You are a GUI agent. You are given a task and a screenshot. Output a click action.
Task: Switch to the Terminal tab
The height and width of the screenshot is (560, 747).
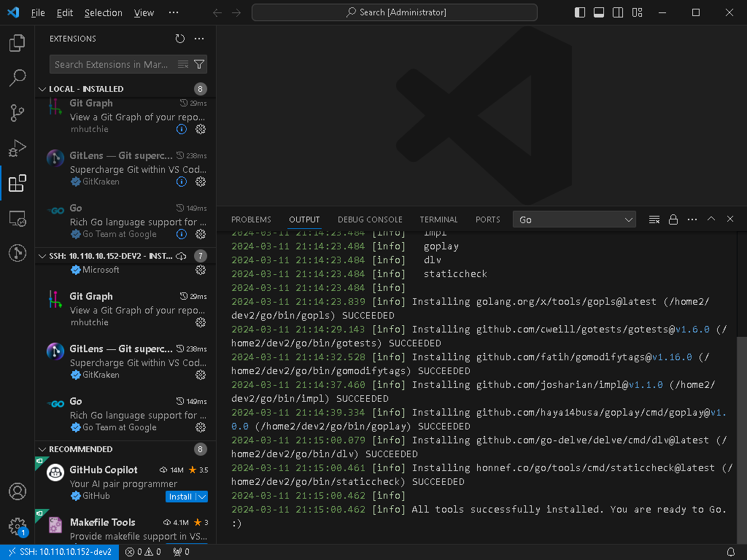(x=438, y=219)
